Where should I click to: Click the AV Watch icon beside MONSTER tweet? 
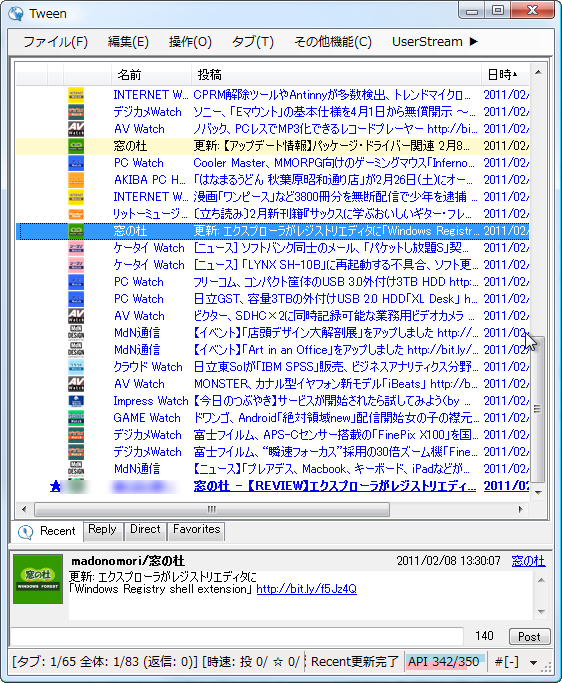click(x=76, y=383)
